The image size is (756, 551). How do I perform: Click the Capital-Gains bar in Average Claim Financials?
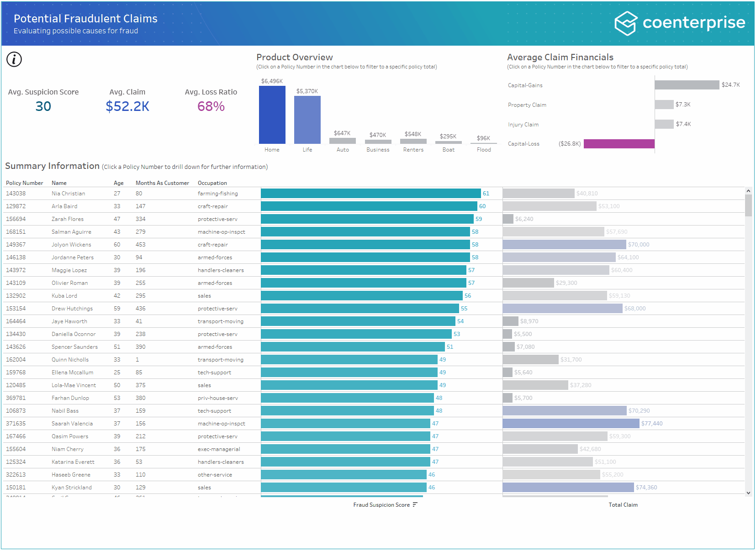click(686, 85)
